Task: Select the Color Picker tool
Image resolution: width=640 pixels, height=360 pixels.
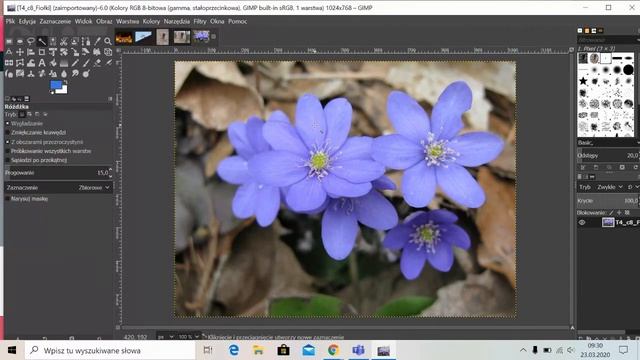Action: coord(97,41)
